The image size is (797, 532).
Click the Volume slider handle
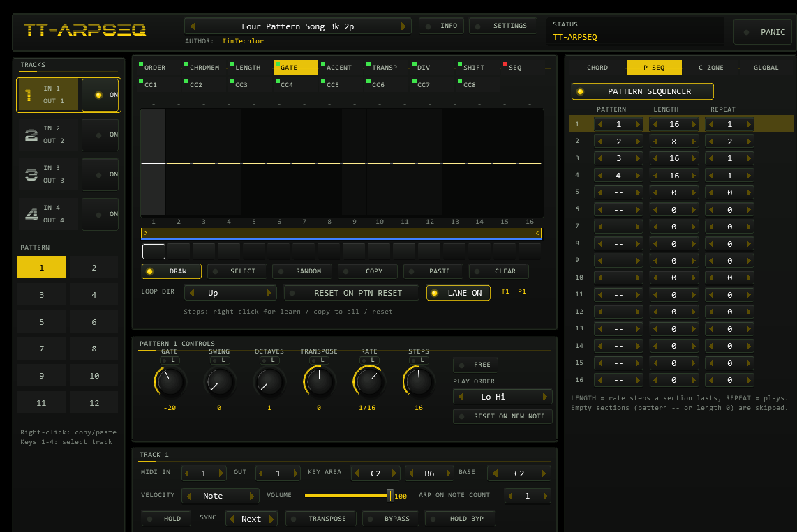[390, 496]
